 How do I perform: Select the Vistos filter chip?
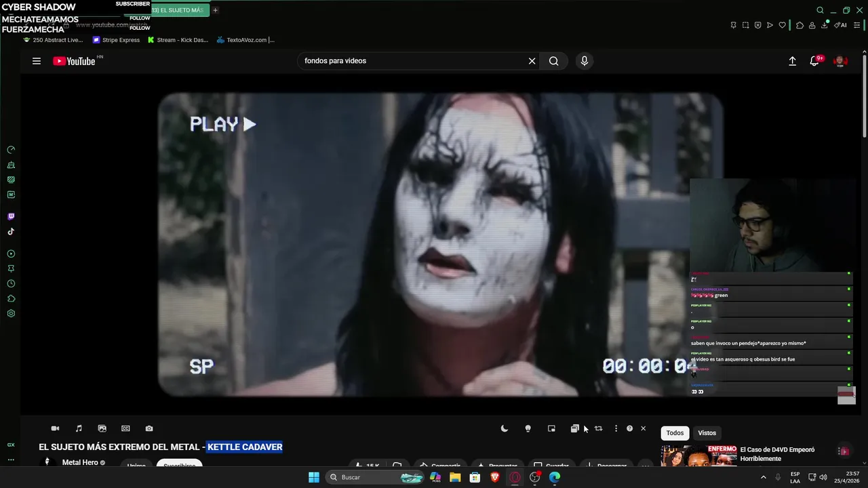click(707, 433)
